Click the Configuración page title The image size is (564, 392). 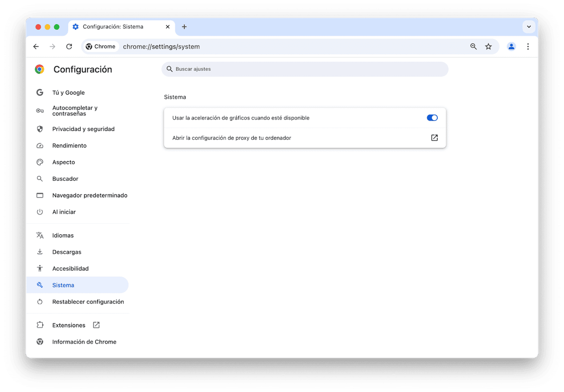pos(83,69)
